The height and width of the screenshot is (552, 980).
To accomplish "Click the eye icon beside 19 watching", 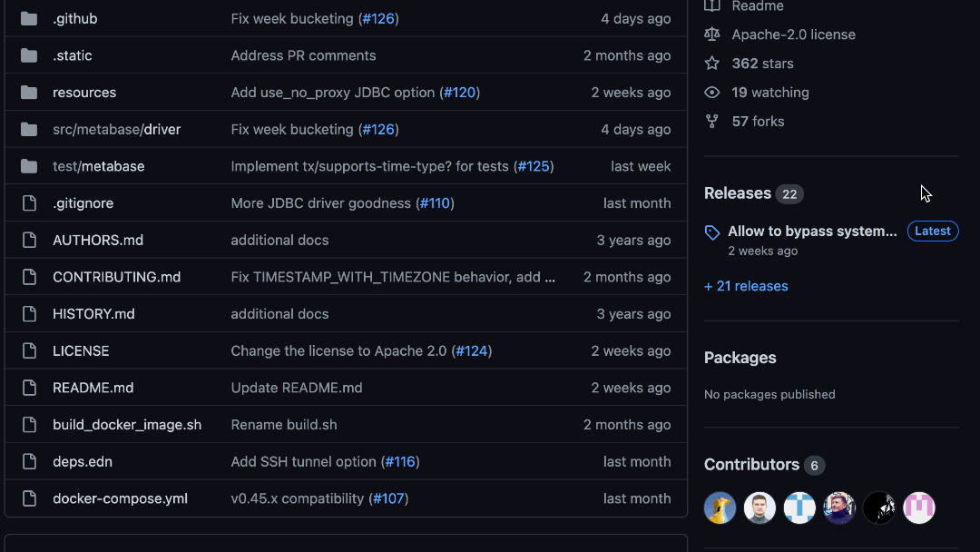I will [x=712, y=93].
